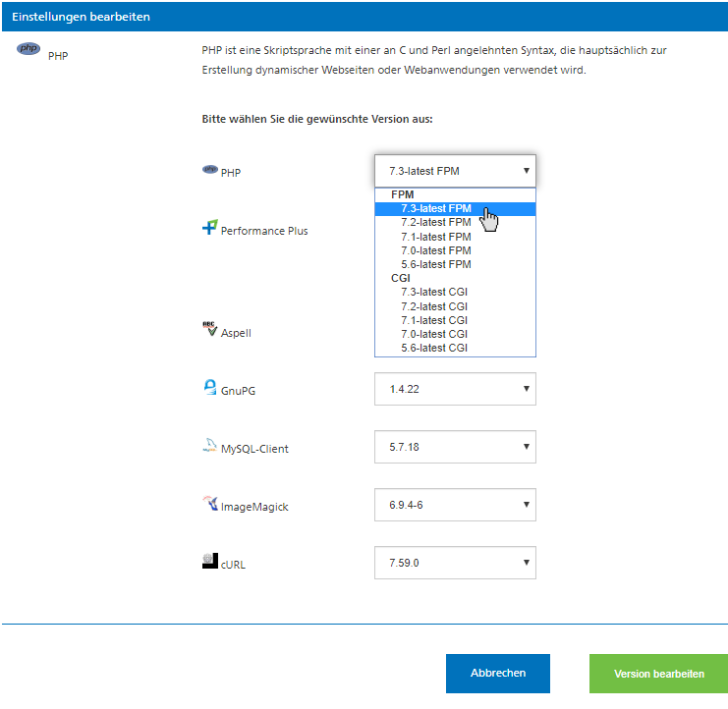Expand the cURL 7.59.0 dropdown

(455, 563)
